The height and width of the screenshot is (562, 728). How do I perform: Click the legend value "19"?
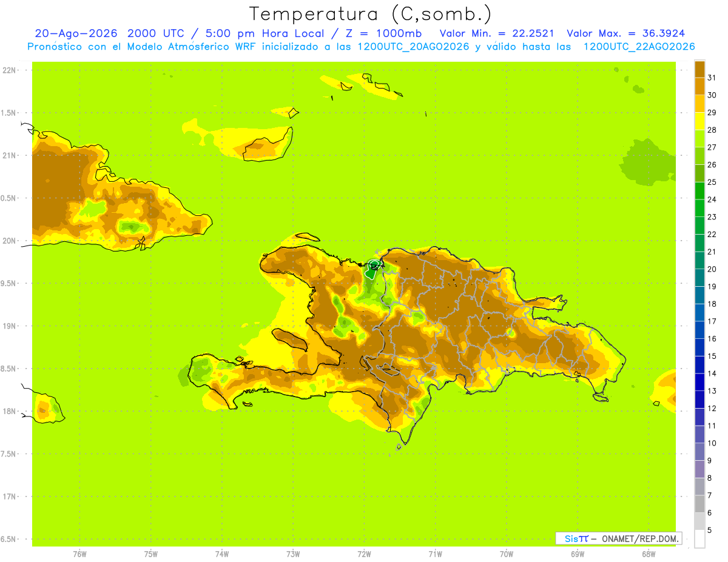pos(712,286)
